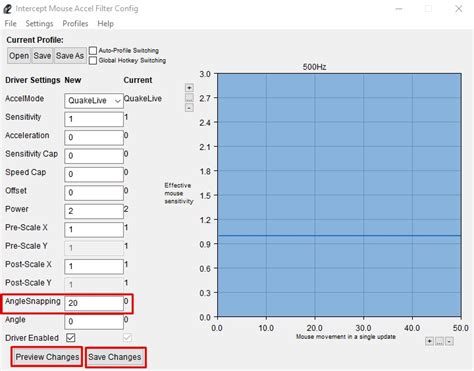Click the Current Profile label
The image size is (474, 371).
[35, 40]
